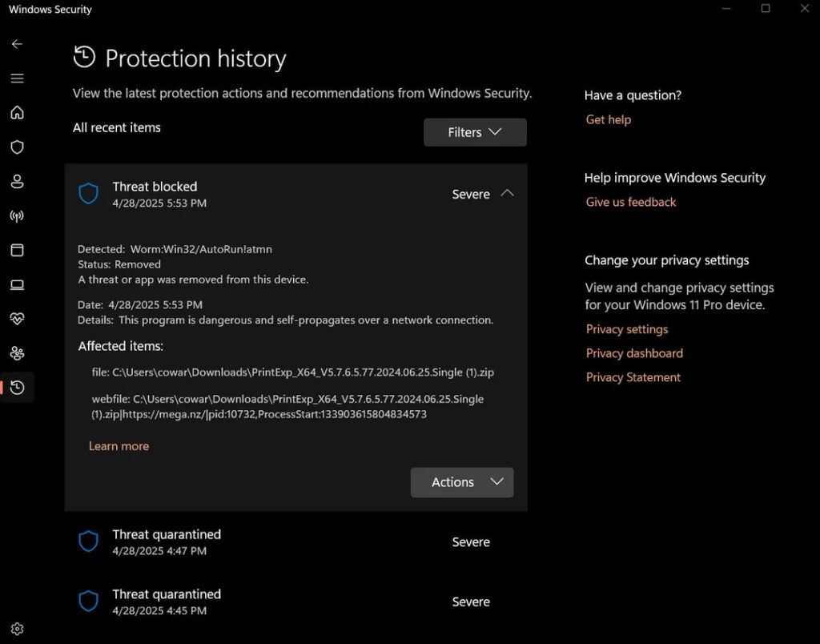The image size is (820, 644).
Task: Open the Actions dropdown
Action: tap(462, 482)
